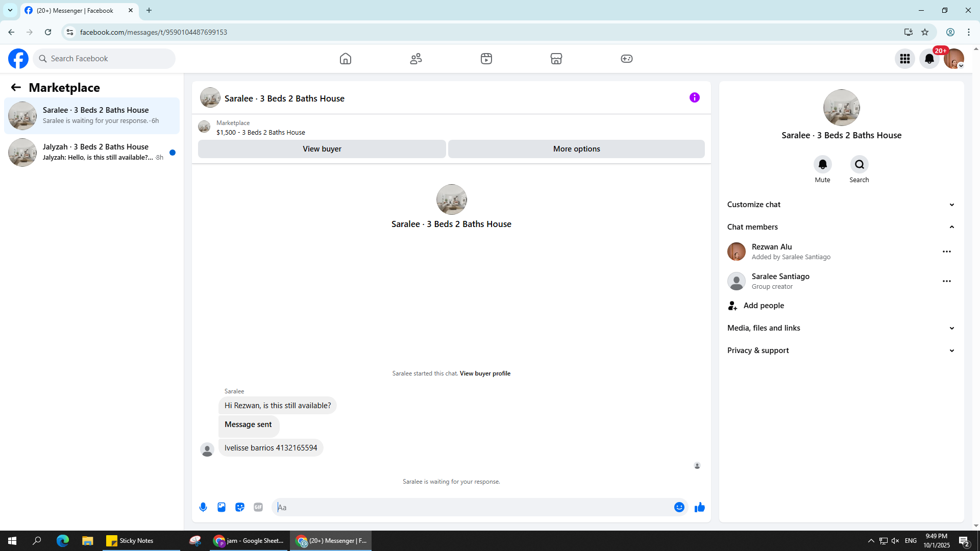Open the View buyer profile link
The image size is (980, 551).
(485, 373)
